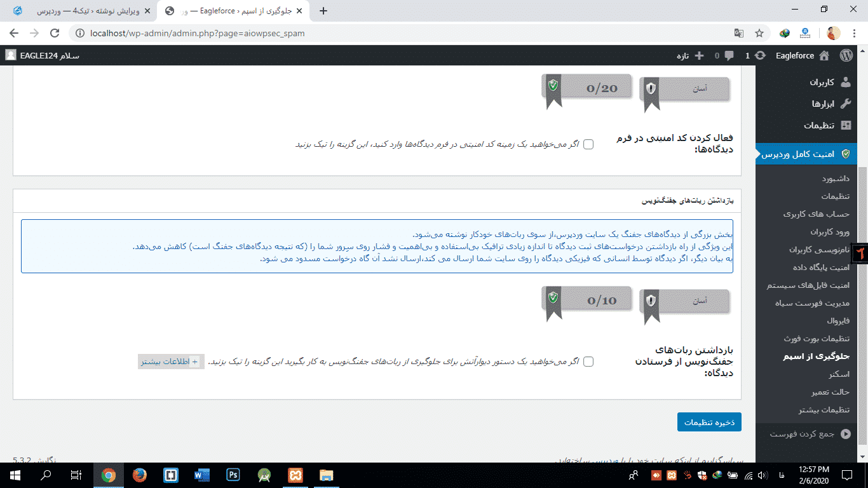Open the نام‌نویسی کاربران submenu
Image resolution: width=868 pixels, height=488 pixels.
819,250
